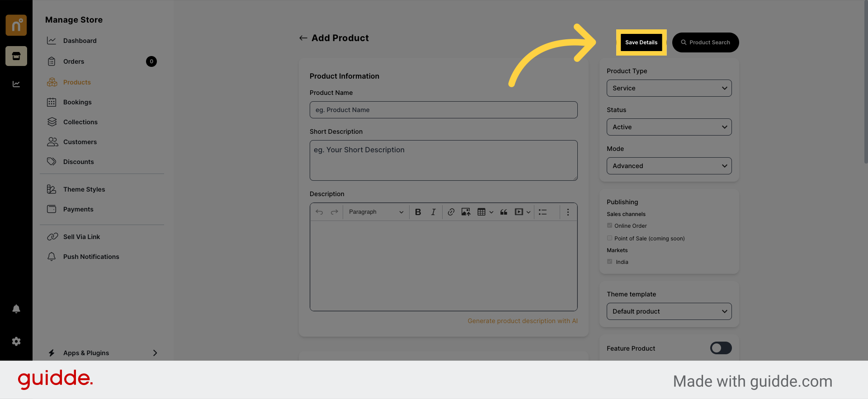Click the orange app logo icon

pos(16,25)
